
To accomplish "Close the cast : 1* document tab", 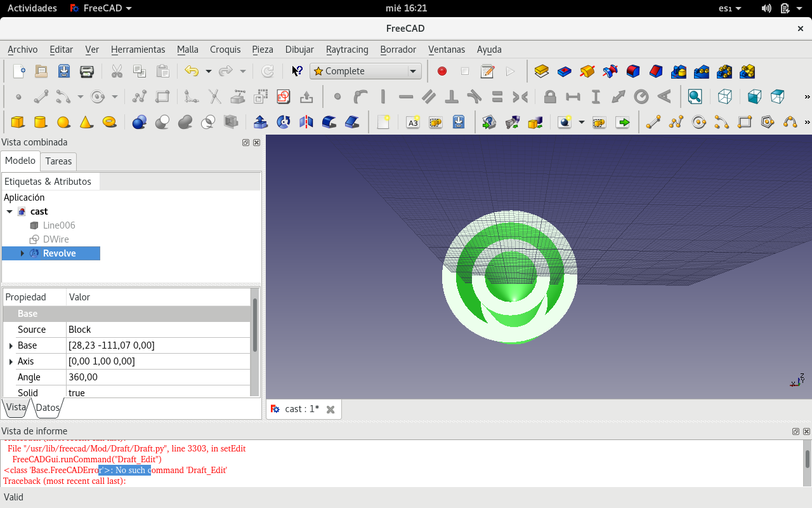I will pos(330,410).
